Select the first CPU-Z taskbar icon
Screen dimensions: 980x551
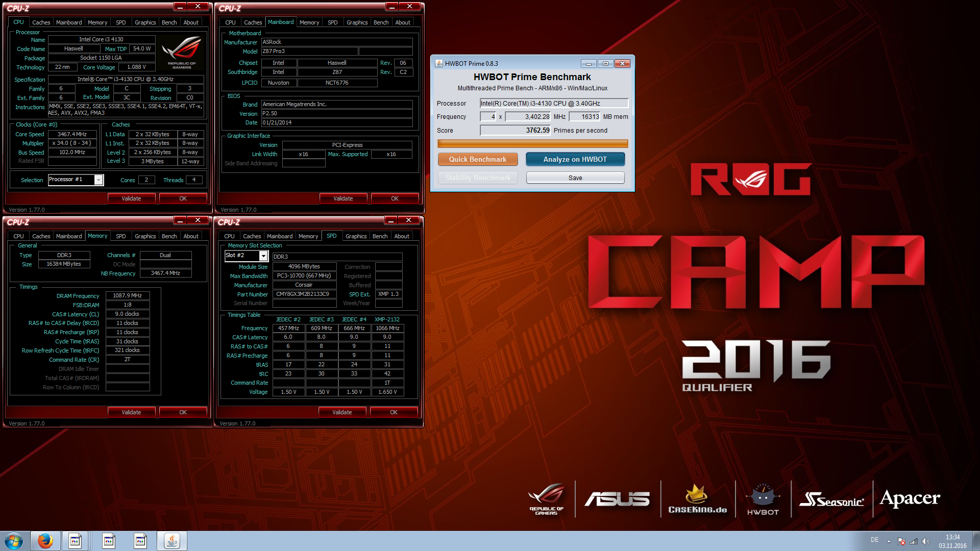pos(75,541)
